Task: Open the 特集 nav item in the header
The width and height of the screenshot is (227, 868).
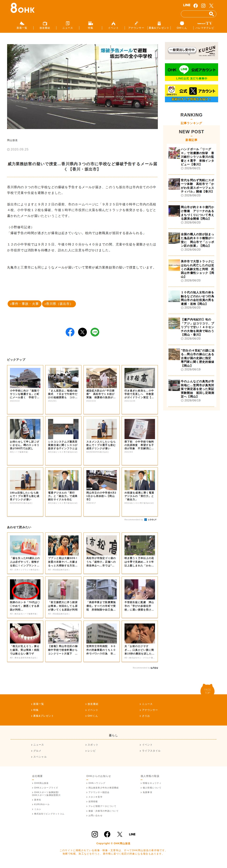Action: 90,25
